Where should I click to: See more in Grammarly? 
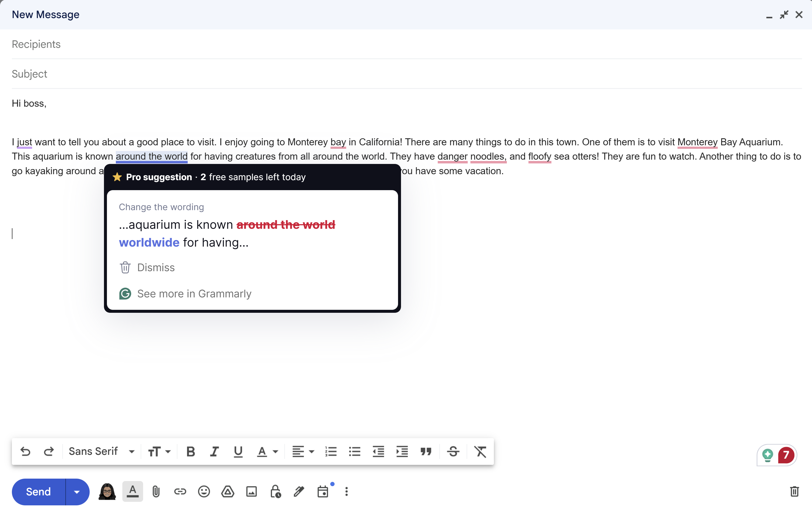click(x=194, y=294)
